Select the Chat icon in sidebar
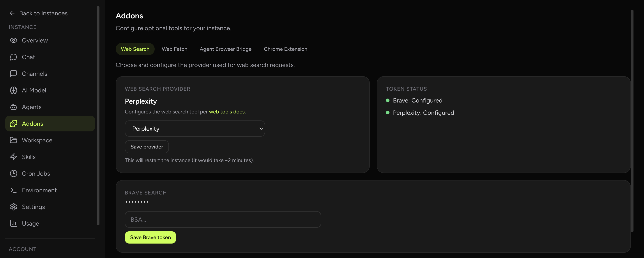644x258 pixels. [x=14, y=57]
